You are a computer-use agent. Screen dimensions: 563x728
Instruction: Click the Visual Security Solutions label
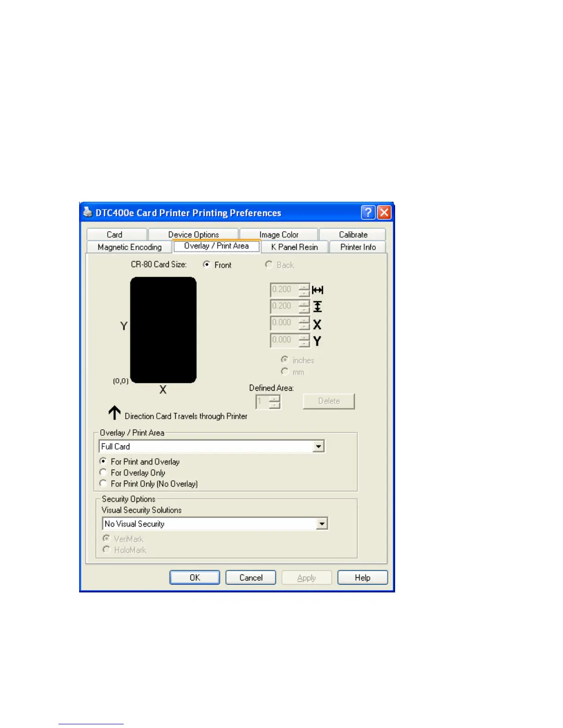(142, 510)
